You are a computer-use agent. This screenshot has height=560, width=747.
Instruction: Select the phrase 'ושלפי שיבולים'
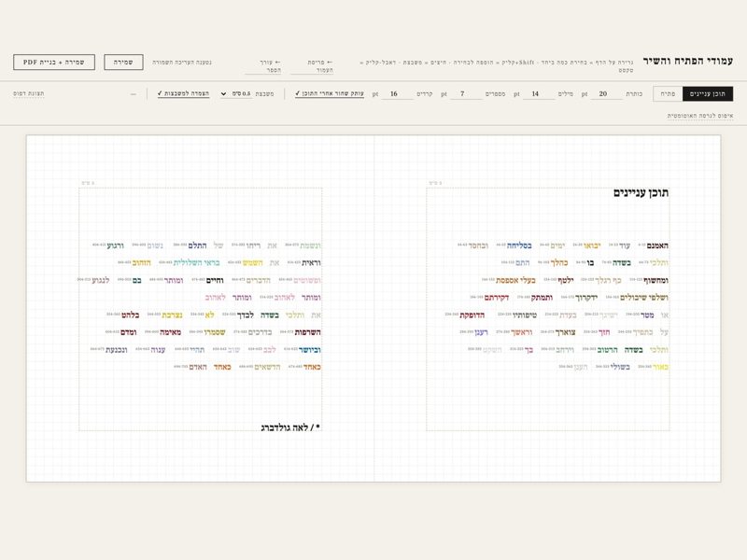click(644, 298)
